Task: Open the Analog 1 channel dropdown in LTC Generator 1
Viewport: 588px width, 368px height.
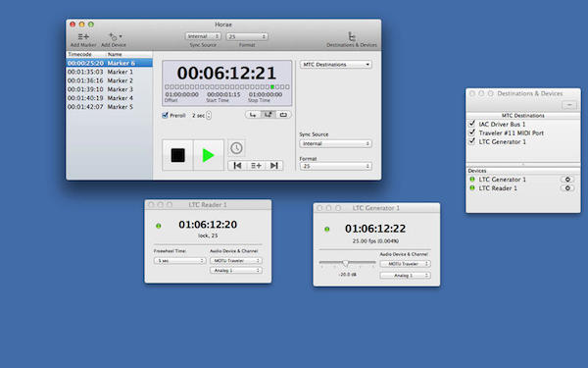Action: (405, 275)
